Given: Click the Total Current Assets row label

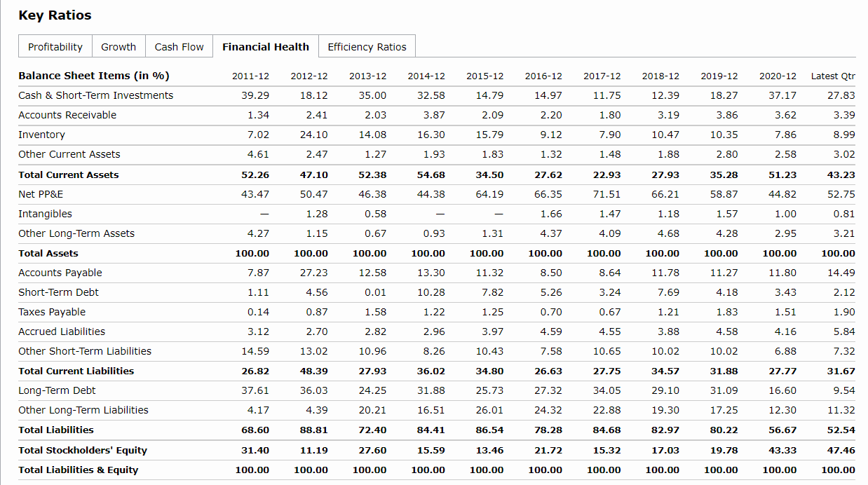Looking at the screenshot, I should 69,175.
